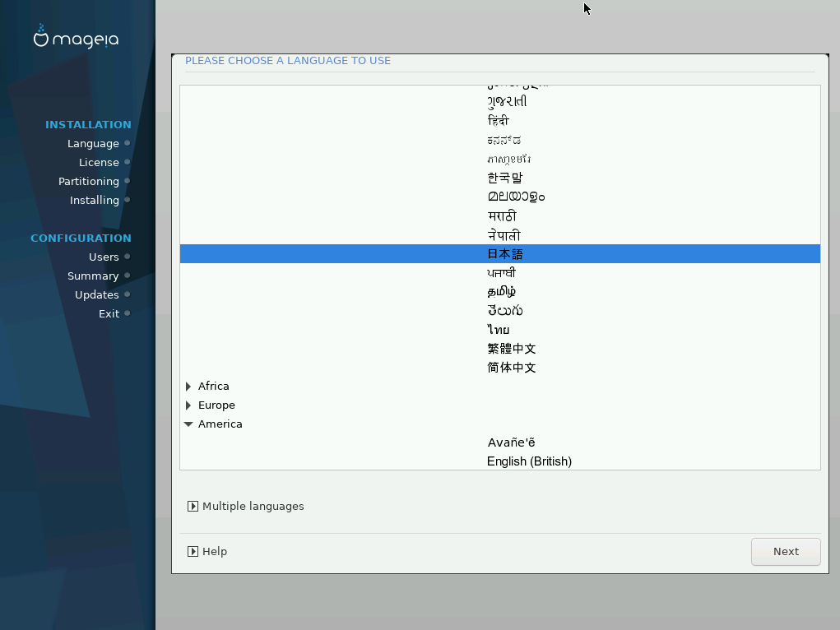Click the Partitioning step bullet in sidebar
This screenshot has width=840, height=630.
[x=128, y=181]
